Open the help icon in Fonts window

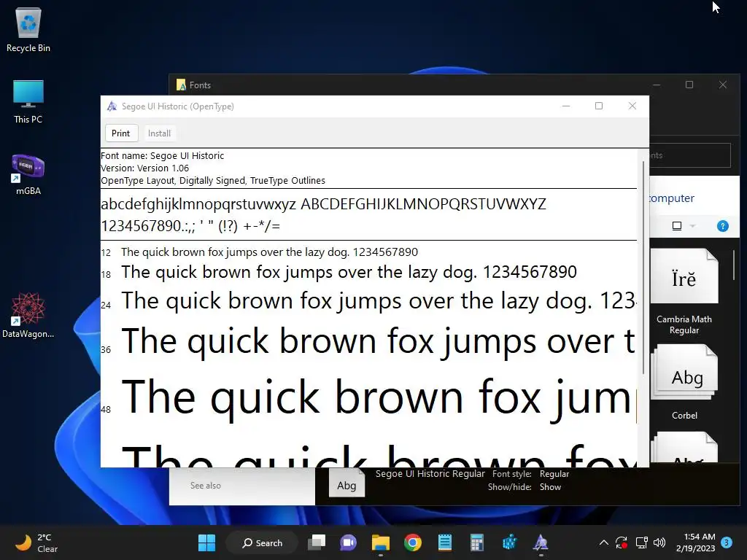click(722, 226)
